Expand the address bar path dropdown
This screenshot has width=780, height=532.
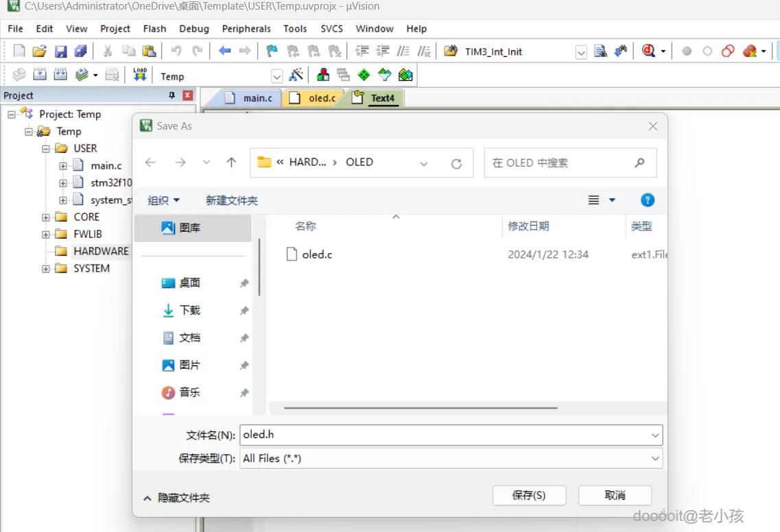click(x=424, y=163)
